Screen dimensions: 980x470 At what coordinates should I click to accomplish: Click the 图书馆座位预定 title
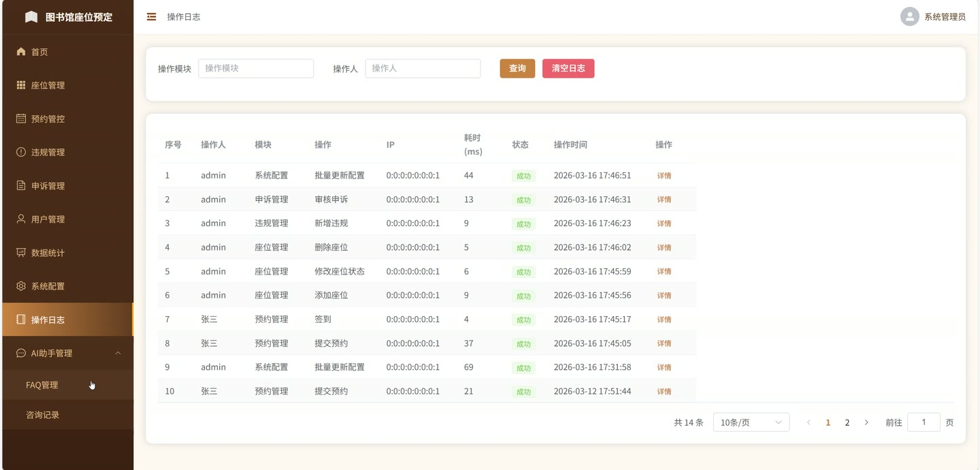(x=79, y=17)
